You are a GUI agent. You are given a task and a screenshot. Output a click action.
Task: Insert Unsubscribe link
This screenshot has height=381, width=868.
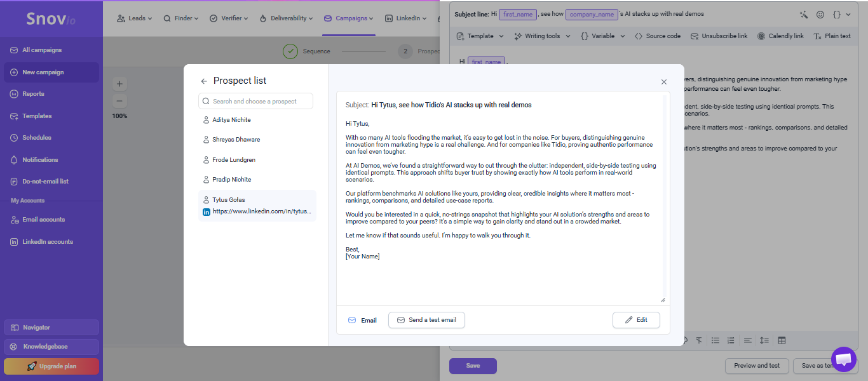719,36
